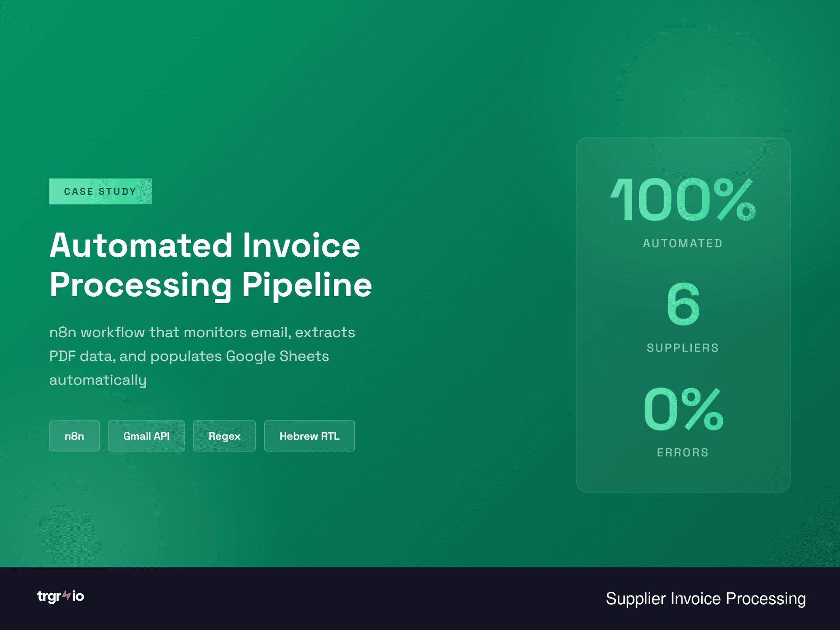Expand the AUTOMATED stat details
840x630 pixels.
coord(682,243)
